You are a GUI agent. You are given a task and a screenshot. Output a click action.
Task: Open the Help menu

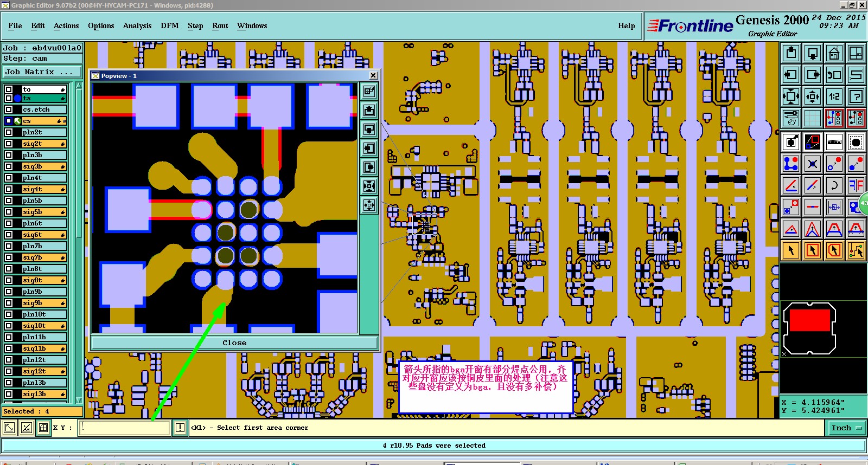coord(627,25)
